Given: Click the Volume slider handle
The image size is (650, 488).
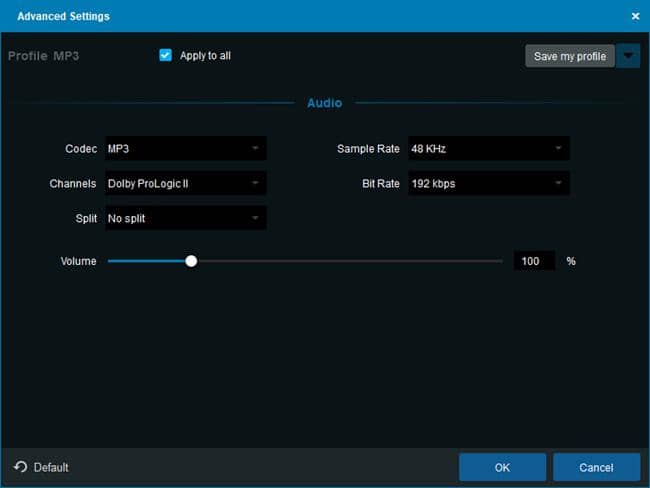Looking at the screenshot, I should pos(191,261).
